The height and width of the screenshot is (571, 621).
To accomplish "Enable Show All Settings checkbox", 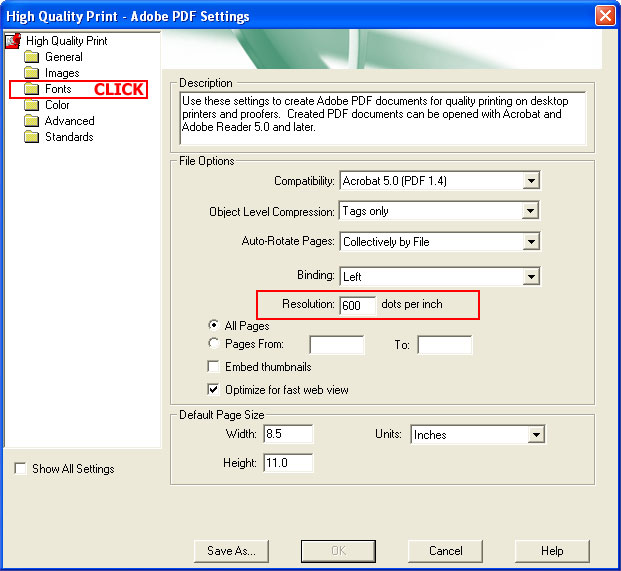I will 21,468.
